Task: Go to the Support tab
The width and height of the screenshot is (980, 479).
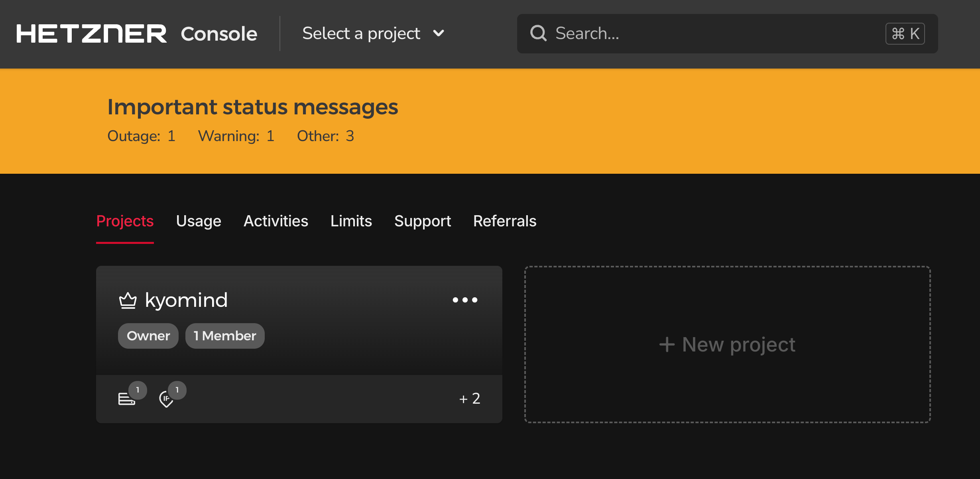Action: 423,221
